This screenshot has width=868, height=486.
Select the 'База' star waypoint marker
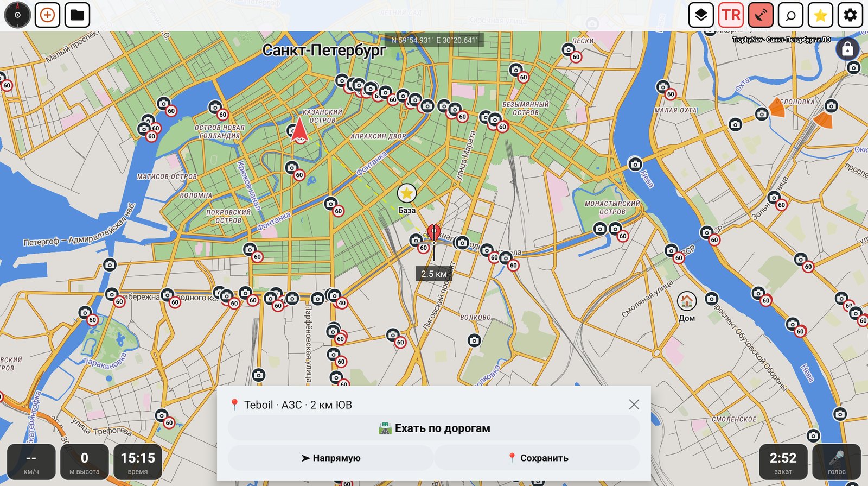pyautogui.click(x=406, y=193)
